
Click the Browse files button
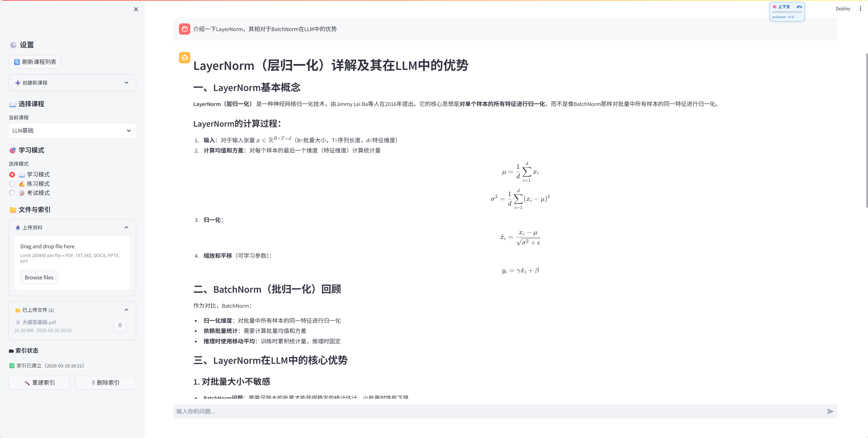39,277
